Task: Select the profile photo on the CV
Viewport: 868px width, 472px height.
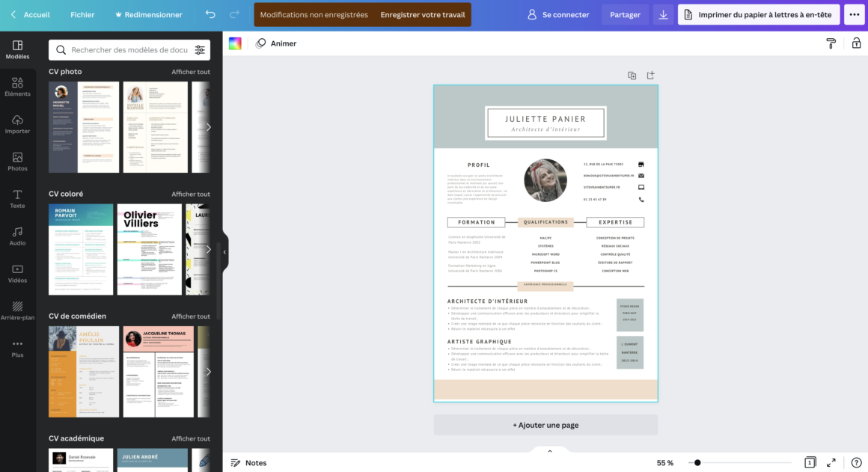Action: [x=545, y=180]
